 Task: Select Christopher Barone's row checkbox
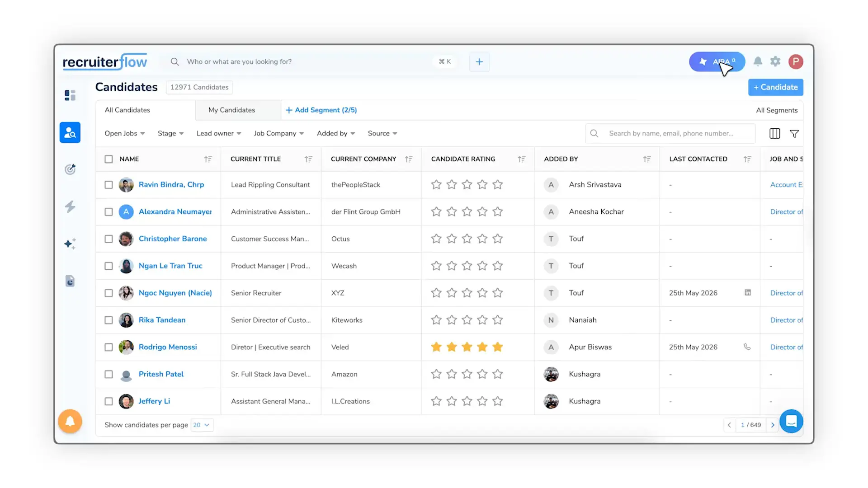[108, 239]
